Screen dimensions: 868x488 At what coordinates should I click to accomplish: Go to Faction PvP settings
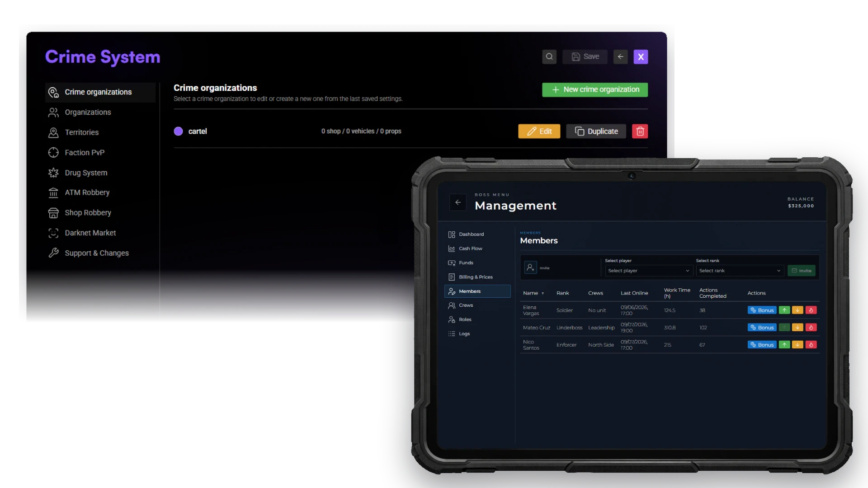pos(100,153)
